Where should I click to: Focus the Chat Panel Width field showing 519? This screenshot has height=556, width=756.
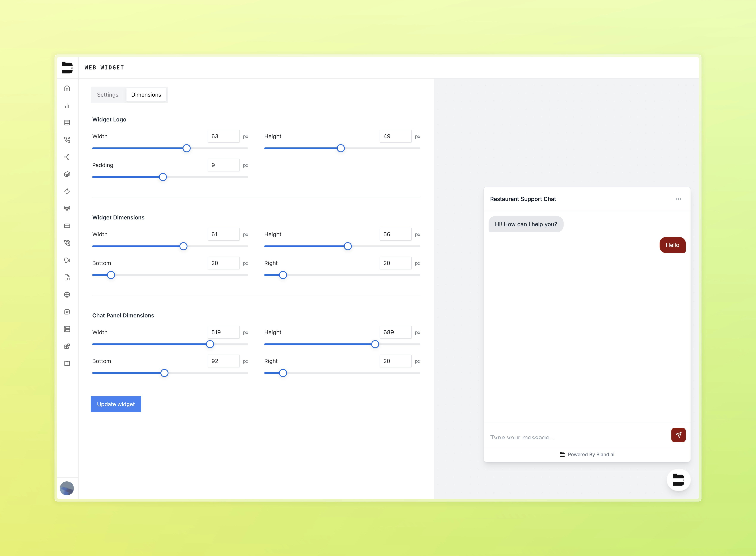tap(224, 332)
